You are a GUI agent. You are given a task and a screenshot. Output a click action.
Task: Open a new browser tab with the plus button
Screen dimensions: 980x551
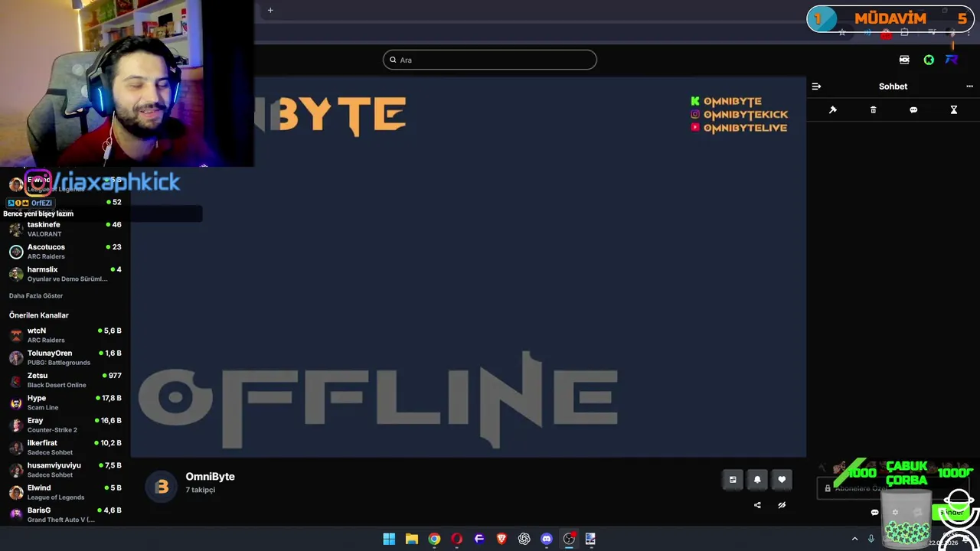point(270,10)
